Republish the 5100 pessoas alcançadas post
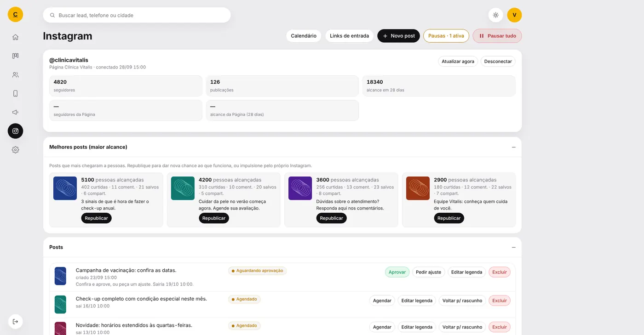The height and width of the screenshot is (335, 644). click(96, 218)
